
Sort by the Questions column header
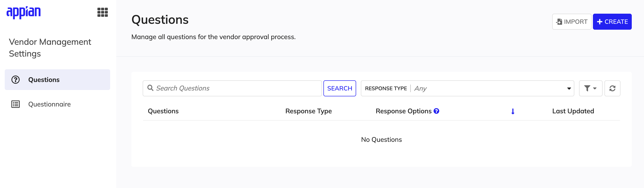(163, 111)
